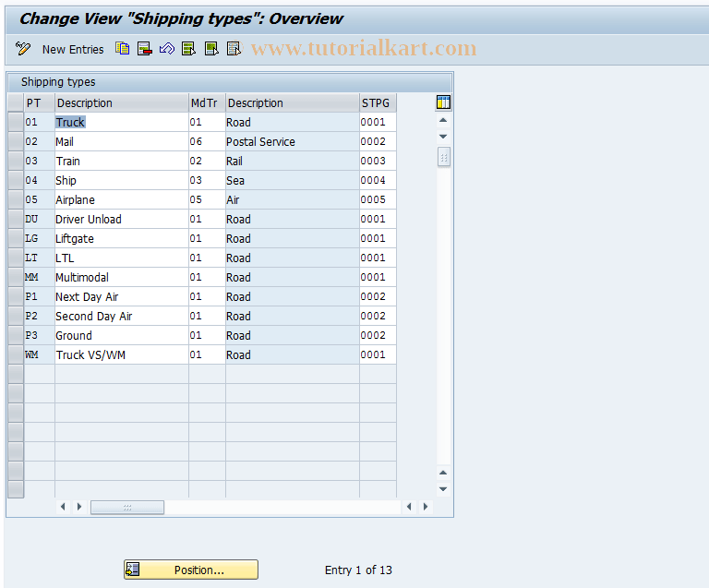Select row 05 Airplane with row selector

[16, 199]
